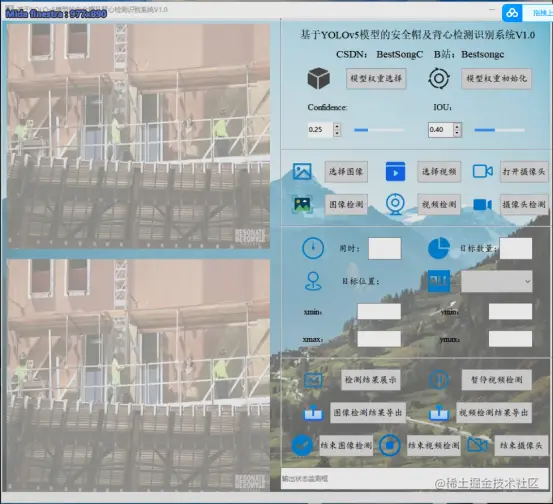The height and width of the screenshot is (504, 553).
Task: Click the lower detection result image preview
Action: pos(139,375)
